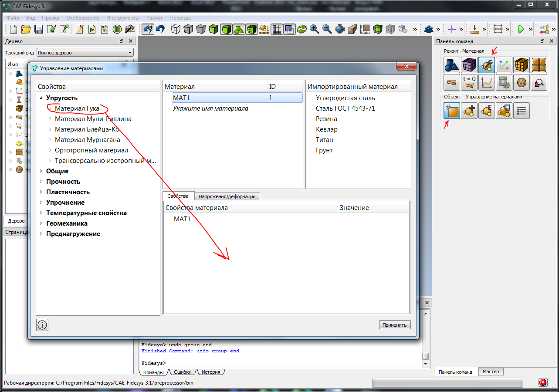Image resolution: width=559 pixels, height=392 pixels.
Task: Click the New blank document toolbar icon
Action: click(14, 30)
